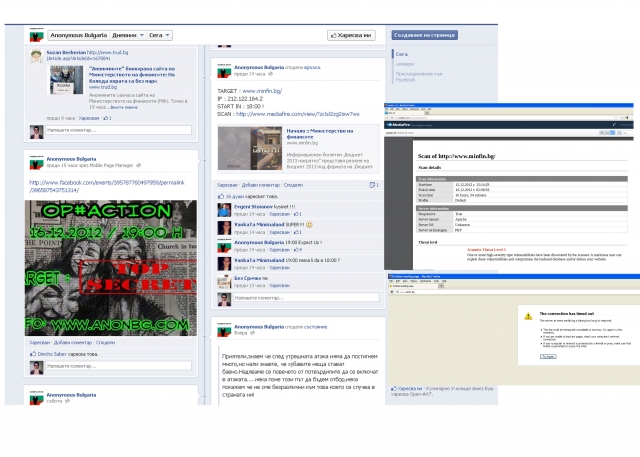The width and height of the screenshot is (640, 457).
Task: Open the Министерство на финансите link thumbnail
Action: click(x=250, y=148)
